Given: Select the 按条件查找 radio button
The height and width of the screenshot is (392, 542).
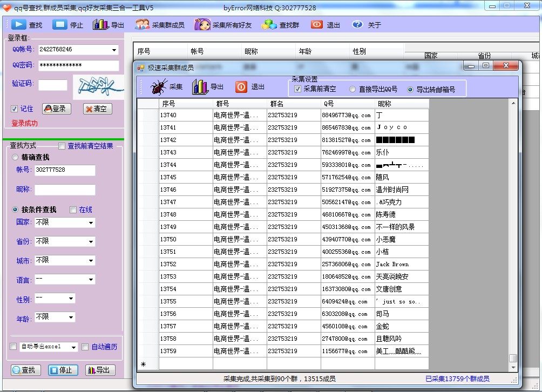Looking at the screenshot, I should [x=15, y=209].
